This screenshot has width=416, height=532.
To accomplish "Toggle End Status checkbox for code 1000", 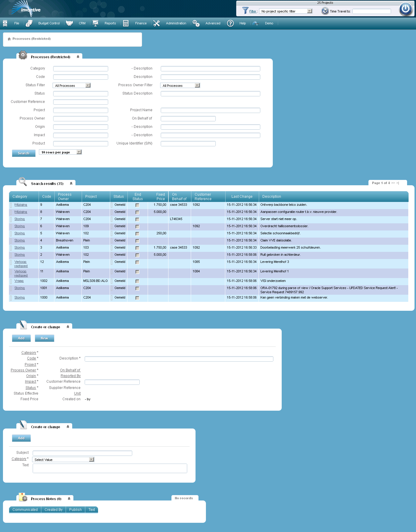I will [x=137, y=298].
